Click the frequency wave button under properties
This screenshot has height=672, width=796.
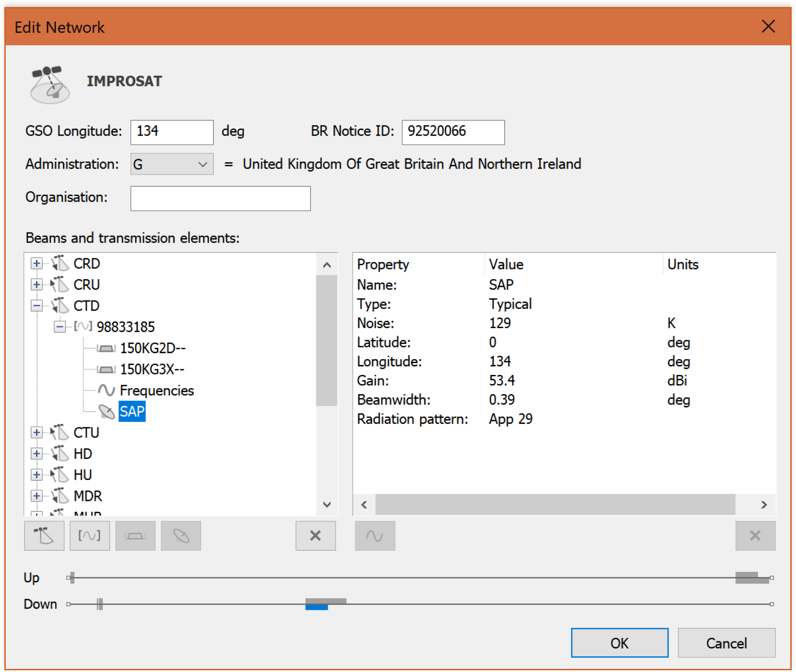[x=375, y=535]
